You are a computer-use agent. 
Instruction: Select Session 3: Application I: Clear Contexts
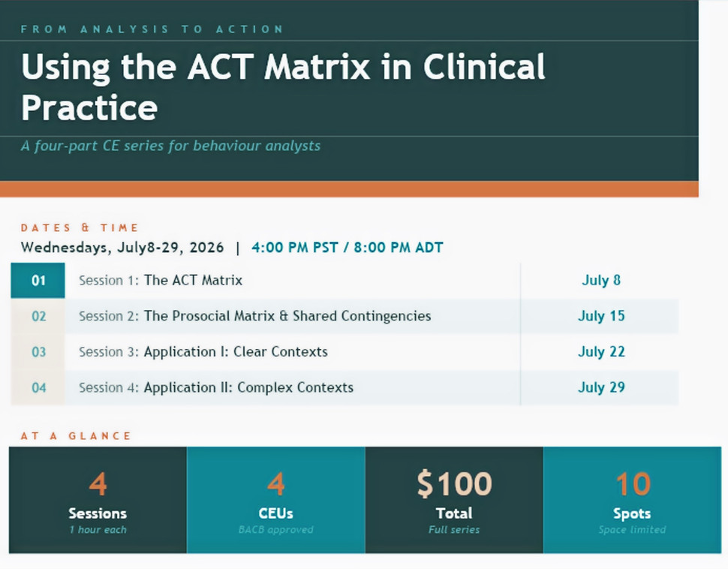[x=203, y=352]
